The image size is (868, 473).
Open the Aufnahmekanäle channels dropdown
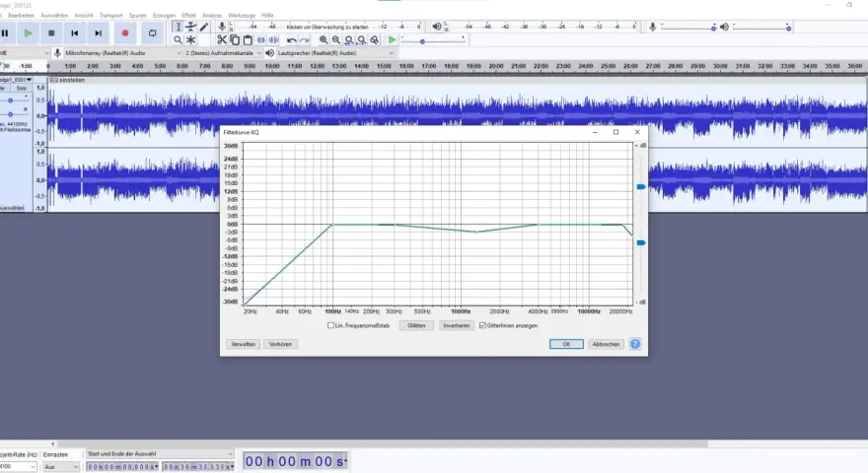pyautogui.click(x=223, y=53)
